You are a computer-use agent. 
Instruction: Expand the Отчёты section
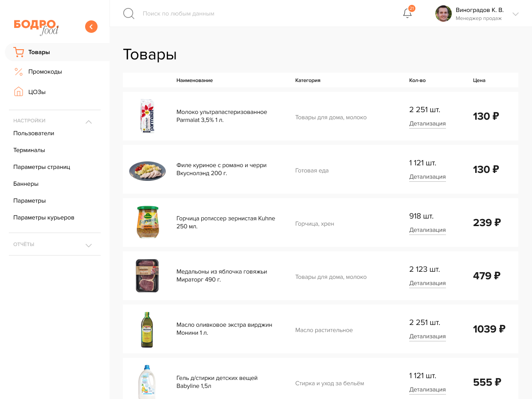(89, 245)
